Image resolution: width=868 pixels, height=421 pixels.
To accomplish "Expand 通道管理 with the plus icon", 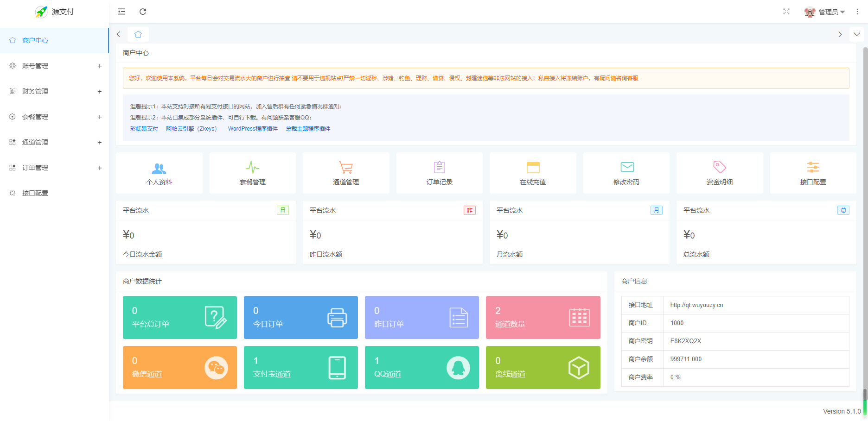I will [100, 143].
